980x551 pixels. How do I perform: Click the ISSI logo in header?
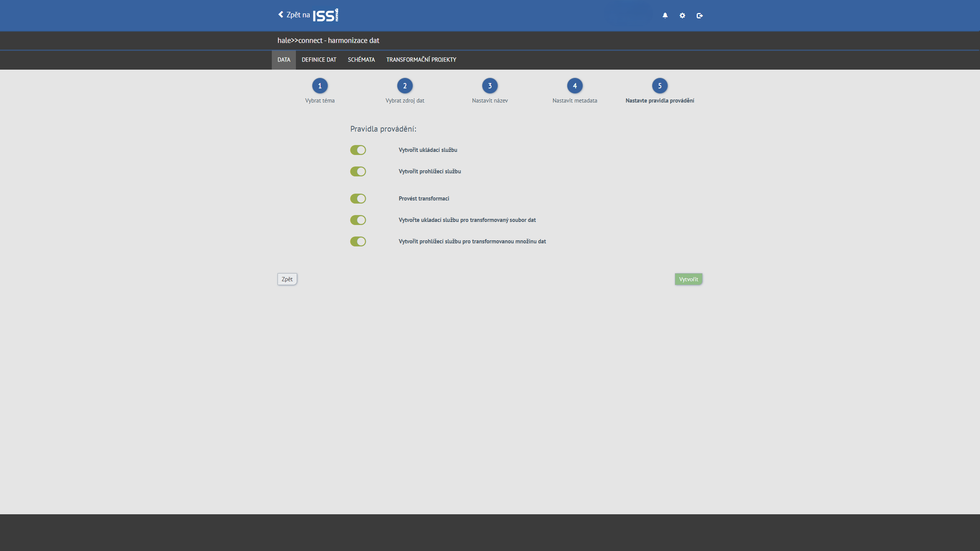tap(325, 15)
